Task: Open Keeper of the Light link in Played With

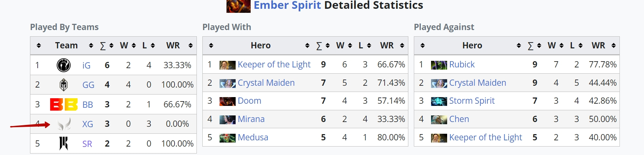Action: (274, 64)
